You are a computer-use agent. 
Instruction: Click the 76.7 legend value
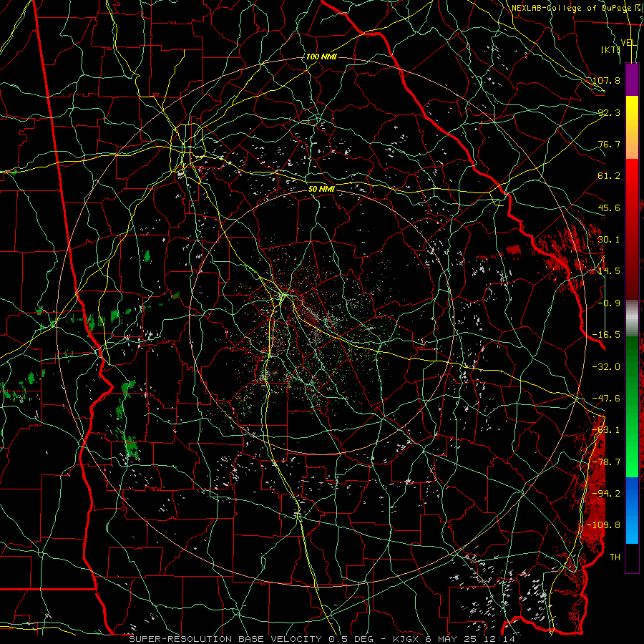click(609, 144)
